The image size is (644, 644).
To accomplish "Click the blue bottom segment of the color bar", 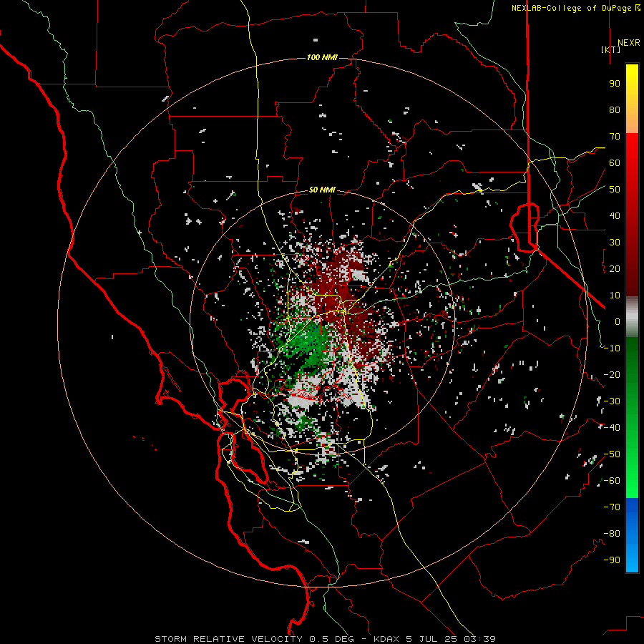I will (x=632, y=535).
